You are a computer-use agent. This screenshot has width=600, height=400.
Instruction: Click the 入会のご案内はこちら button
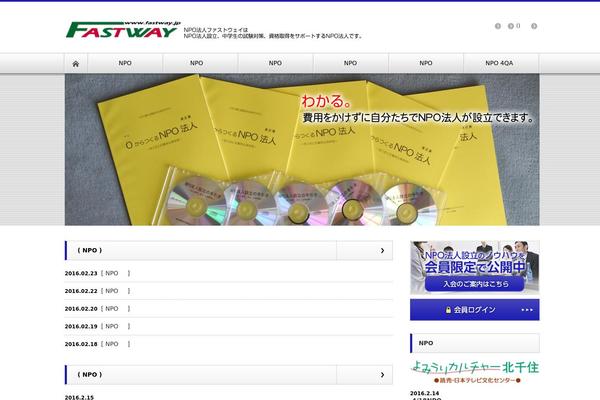coord(474,284)
